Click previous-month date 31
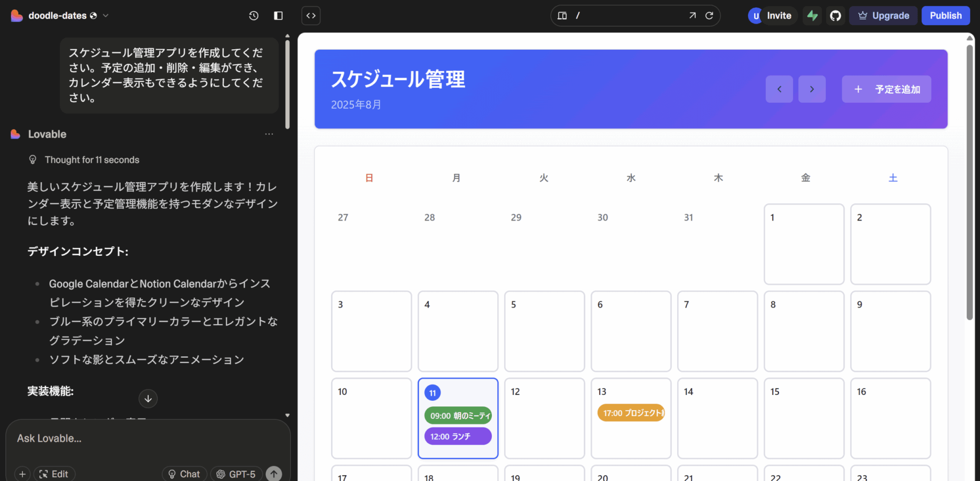The width and height of the screenshot is (980, 481). (689, 218)
